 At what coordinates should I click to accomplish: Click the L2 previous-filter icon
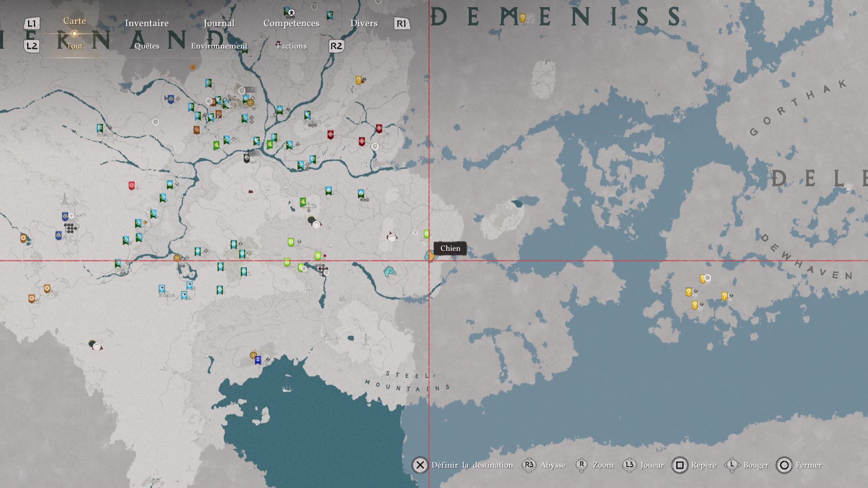click(32, 46)
